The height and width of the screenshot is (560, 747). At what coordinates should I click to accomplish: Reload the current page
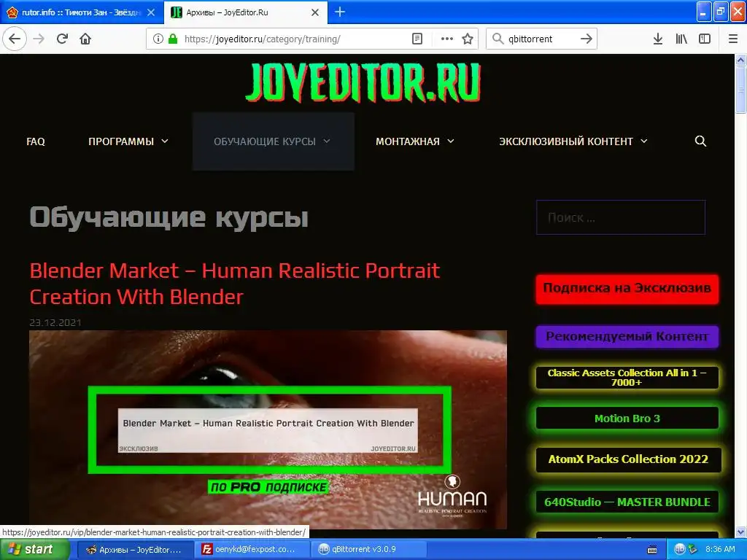pyautogui.click(x=63, y=39)
